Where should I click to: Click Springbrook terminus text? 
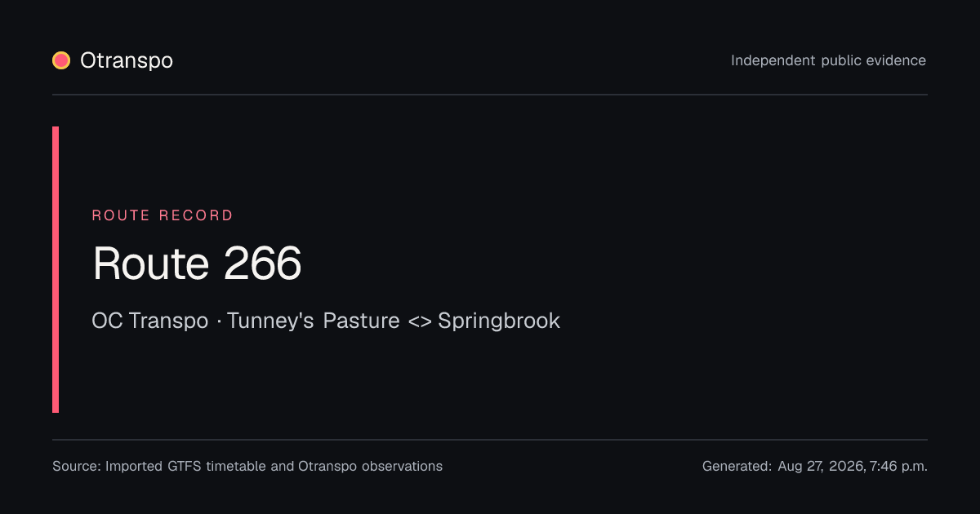[x=499, y=321]
